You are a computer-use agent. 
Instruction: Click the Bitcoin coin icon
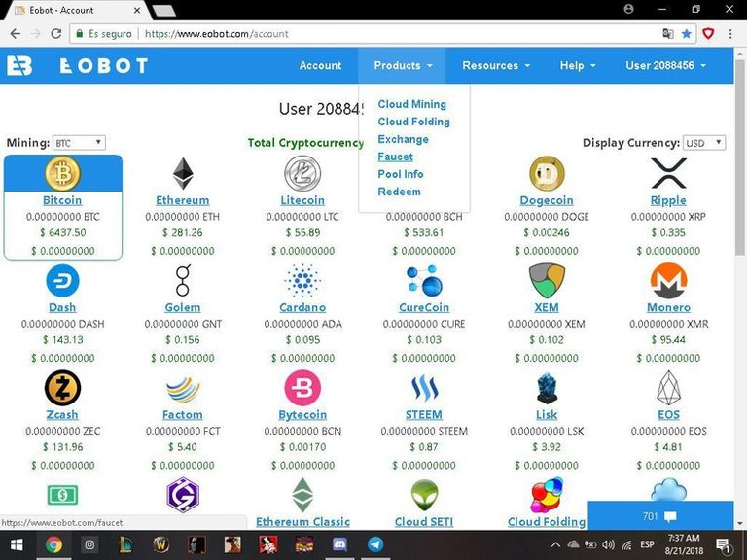coord(62,173)
